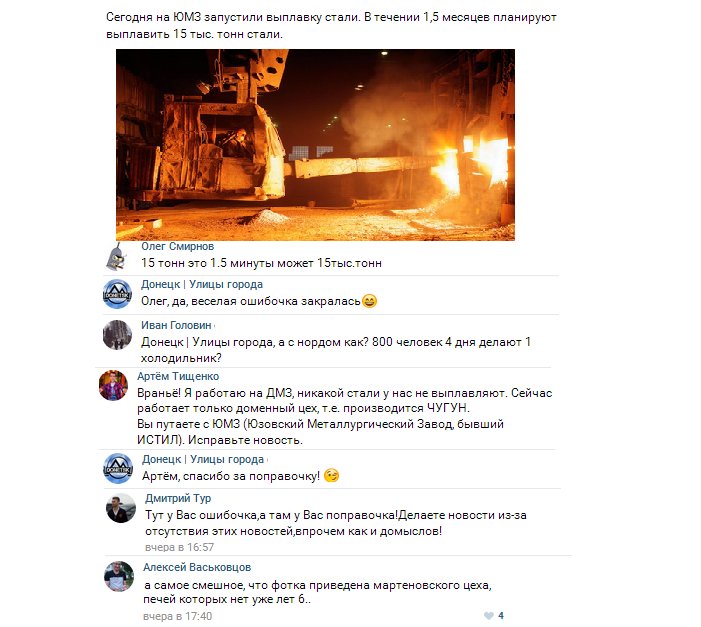The height and width of the screenshot is (627, 701).
Task: Open Артём Тищенко name link
Action: pos(178,376)
